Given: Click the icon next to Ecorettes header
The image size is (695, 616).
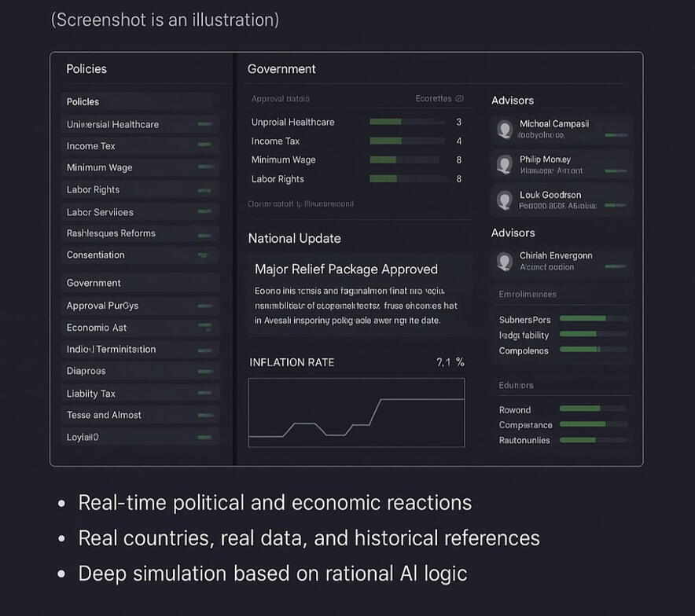Looking at the screenshot, I should (460, 99).
